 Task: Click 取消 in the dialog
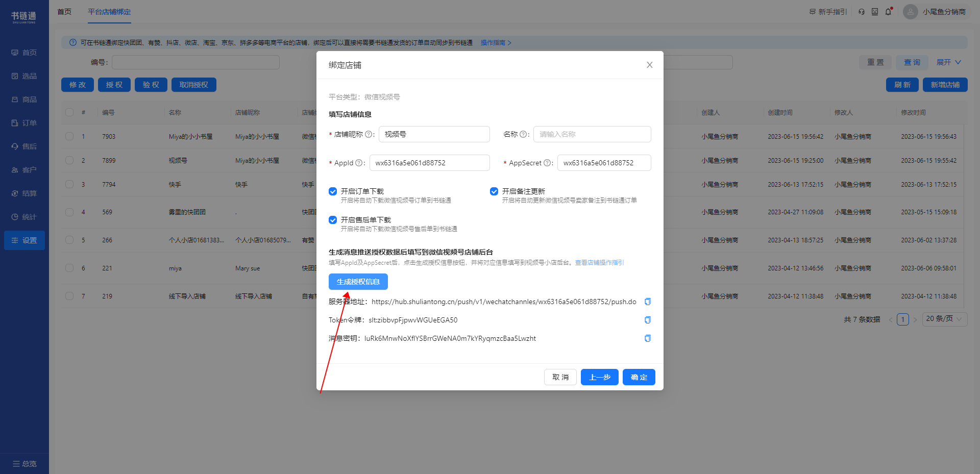click(560, 377)
